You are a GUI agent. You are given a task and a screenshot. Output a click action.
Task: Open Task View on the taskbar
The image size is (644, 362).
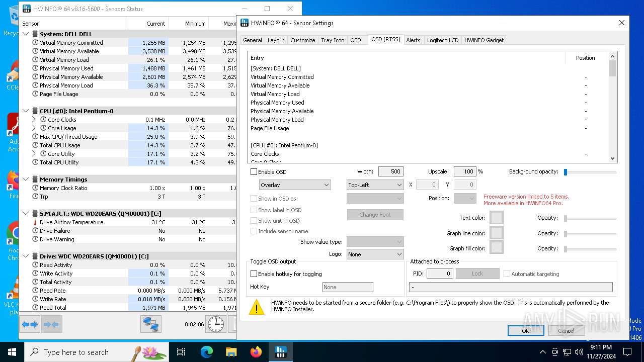point(181,352)
